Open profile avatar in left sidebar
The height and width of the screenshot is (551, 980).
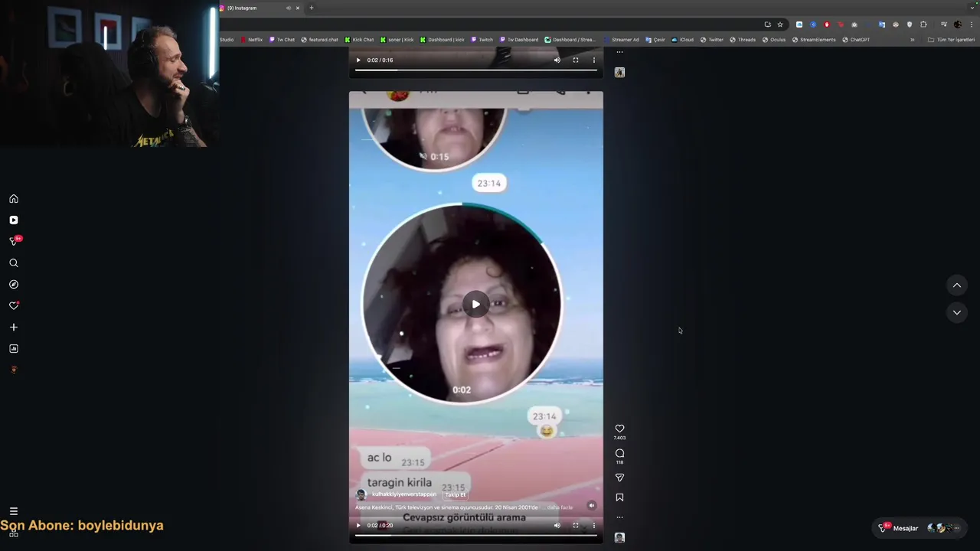tap(14, 370)
